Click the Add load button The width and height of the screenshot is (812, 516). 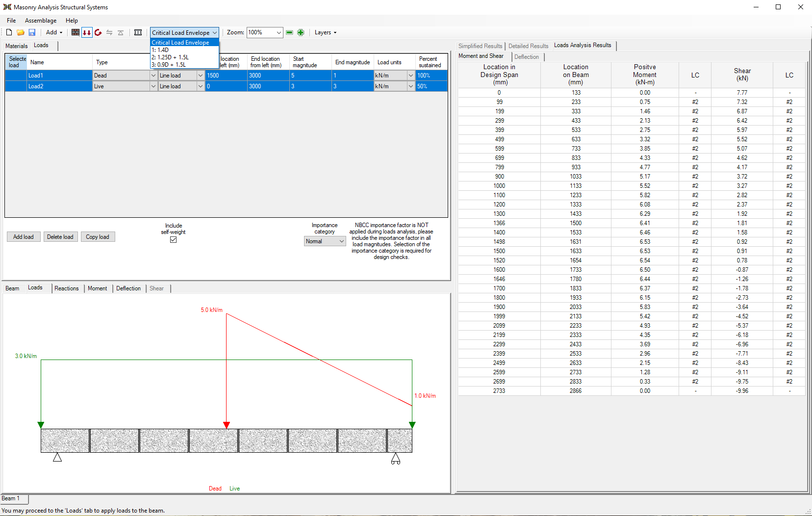[x=24, y=237]
